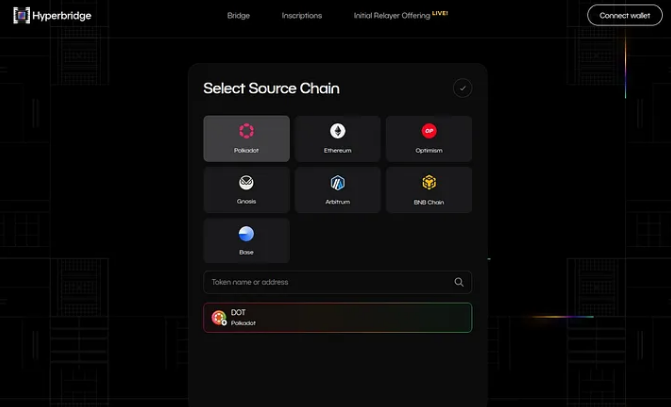
Task: Click the Connect wallet button
Action: (x=624, y=15)
